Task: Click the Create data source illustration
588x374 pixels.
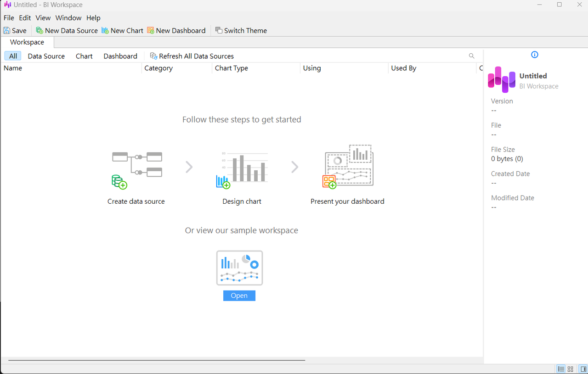Action: [x=137, y=170]
